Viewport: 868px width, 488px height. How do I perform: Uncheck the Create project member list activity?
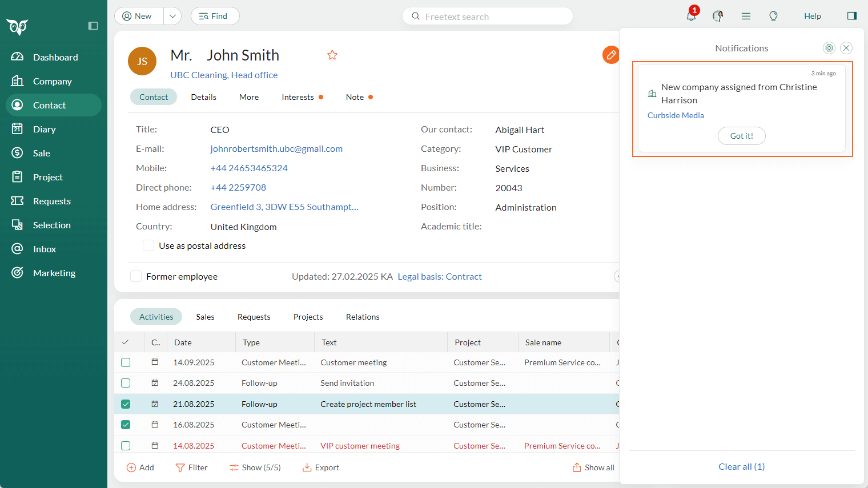pos(126,404)
